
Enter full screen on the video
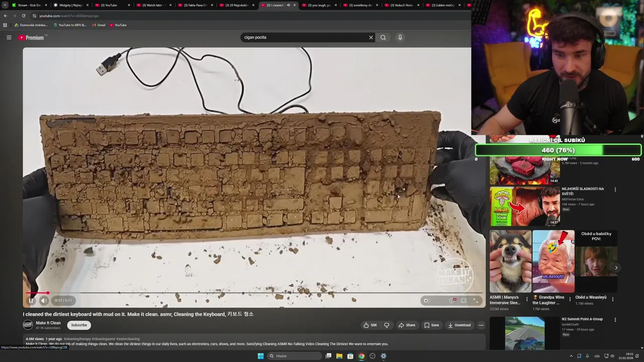pyautogui.click(x=475, y=301)
